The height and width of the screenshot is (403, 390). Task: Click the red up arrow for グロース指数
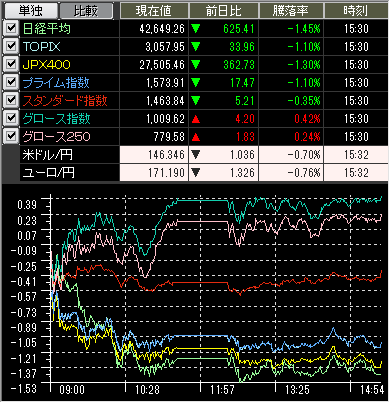tap(196, 119)
